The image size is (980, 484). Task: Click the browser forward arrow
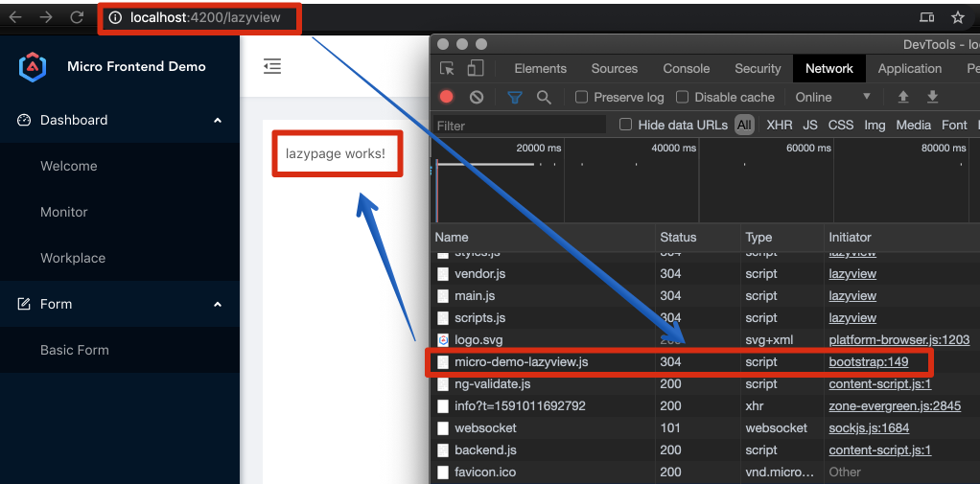(46, 17)
